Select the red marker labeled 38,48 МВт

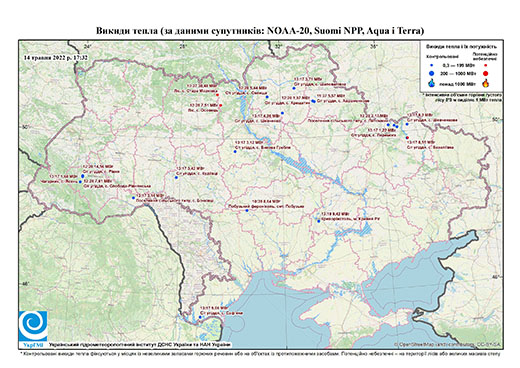click(218, 95)
